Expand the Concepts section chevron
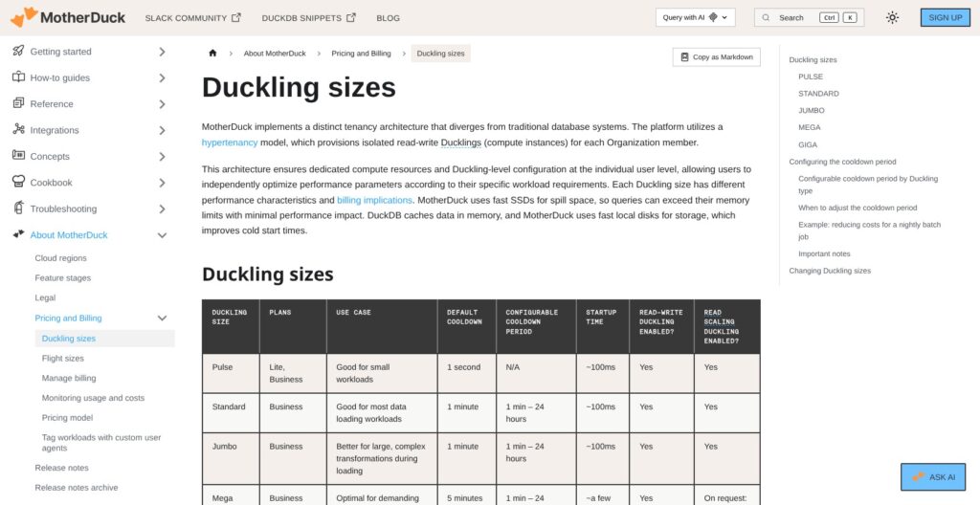980x505 pixels. pyautogui.click(x=162, y=157)
